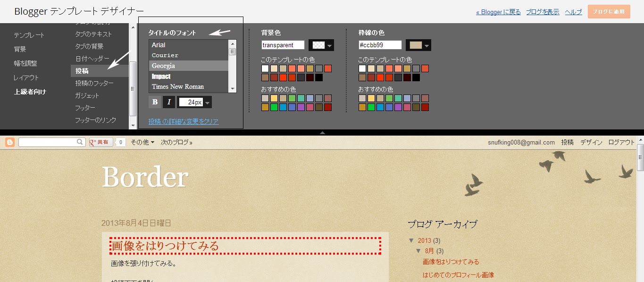Pick purple swatch in 背景色 おすすめの色
The height and width of the screenshot is (282, 644).
[x=301, y=107]
